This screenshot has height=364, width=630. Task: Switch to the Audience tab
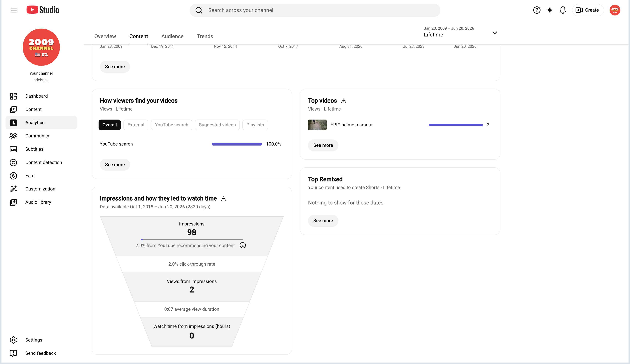click(172, 36)
